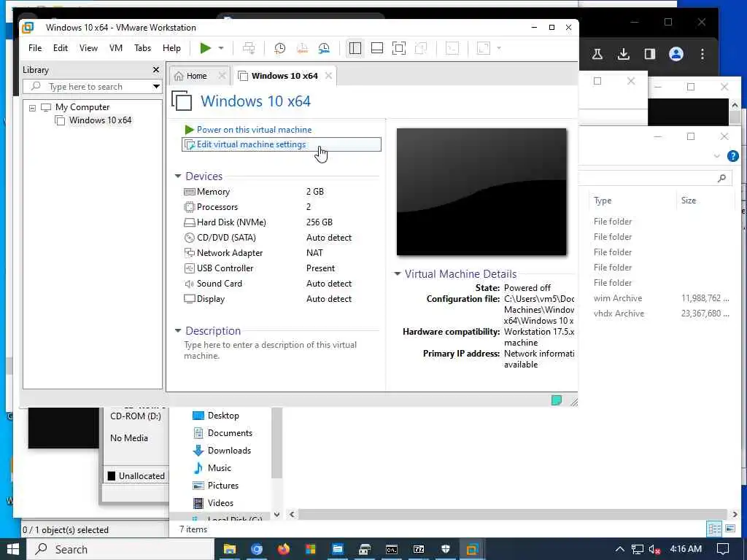Click the Unity mode toolbar icon

coord(421,48)
